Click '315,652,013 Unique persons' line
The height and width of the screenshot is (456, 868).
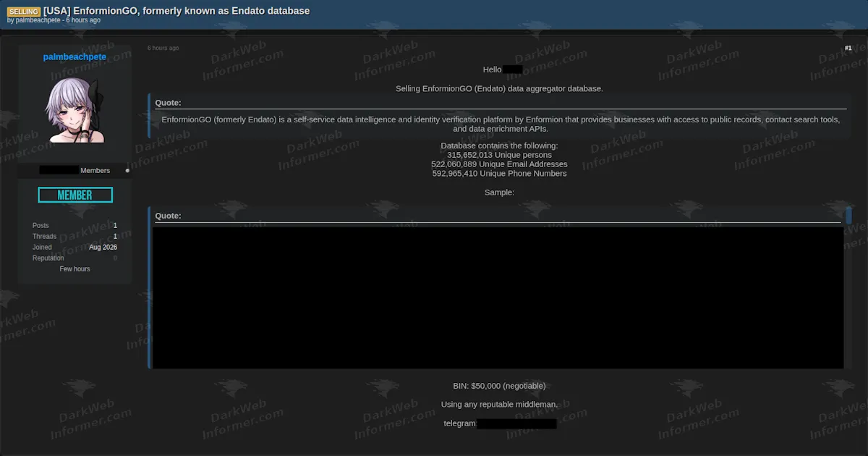(x=499, y=155)
